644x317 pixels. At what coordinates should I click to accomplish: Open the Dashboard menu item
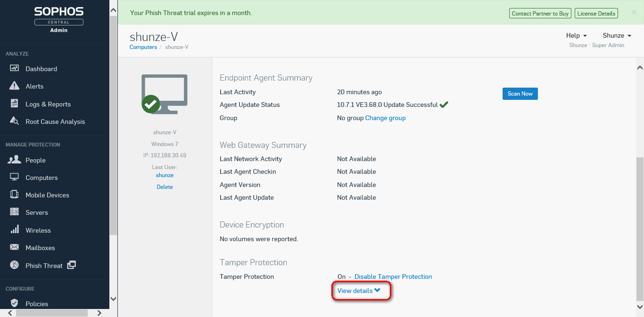(x=41, y=69)
